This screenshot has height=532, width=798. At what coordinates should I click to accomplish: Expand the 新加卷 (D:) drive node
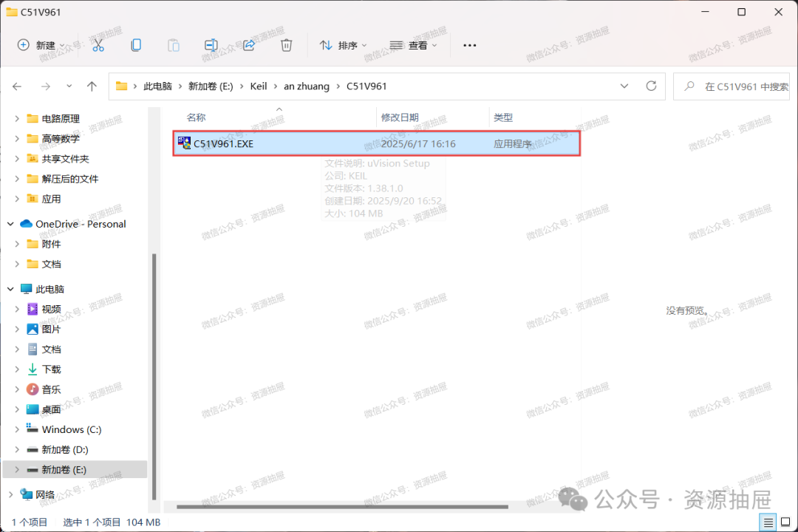(x=17, y=449)
